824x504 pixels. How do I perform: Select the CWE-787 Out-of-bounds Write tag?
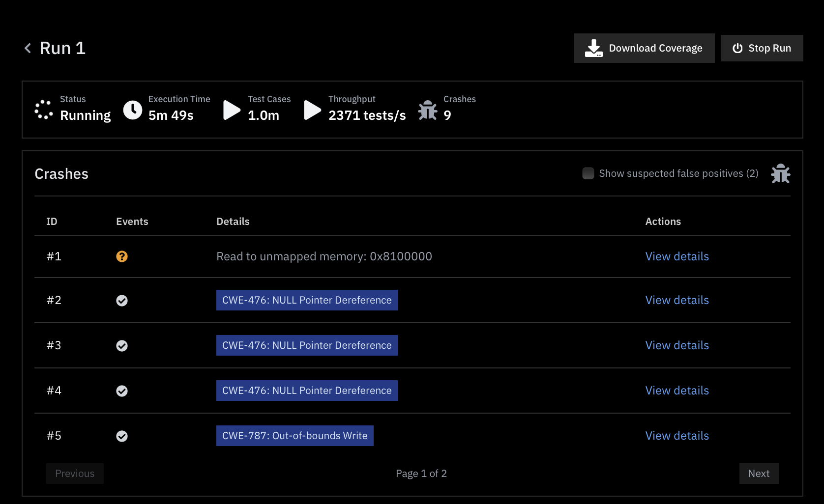294,436
